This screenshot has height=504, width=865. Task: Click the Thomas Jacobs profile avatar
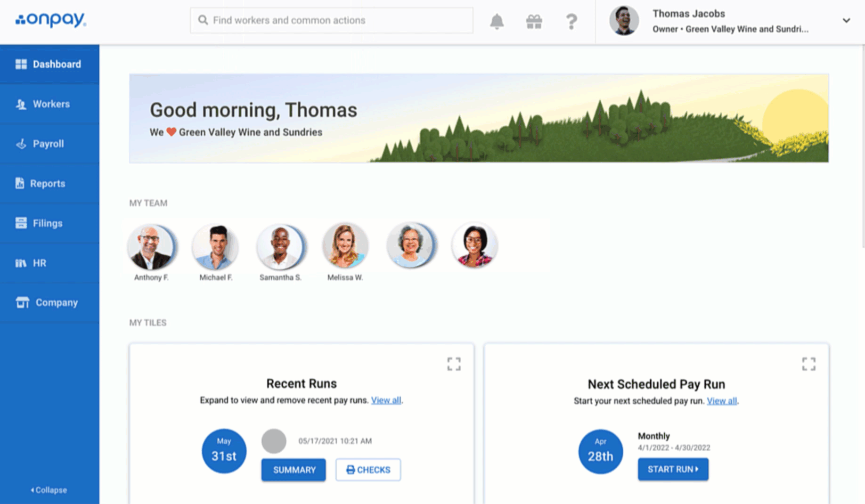click(624, 21)
